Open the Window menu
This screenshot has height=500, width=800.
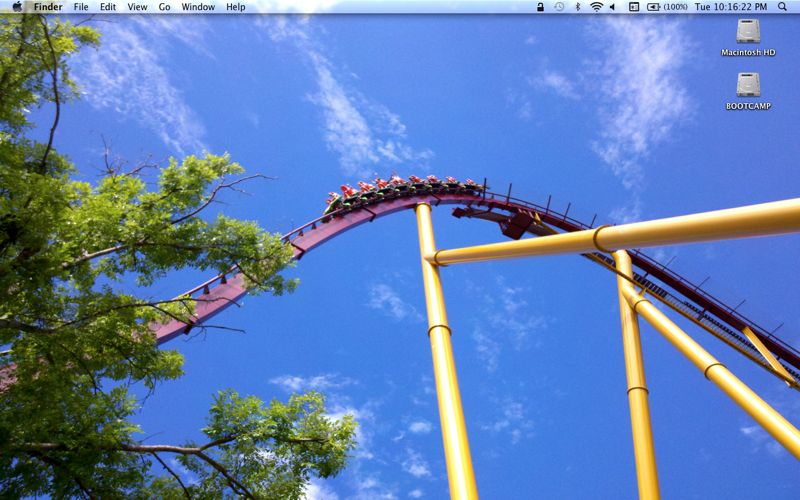(198, 7)
